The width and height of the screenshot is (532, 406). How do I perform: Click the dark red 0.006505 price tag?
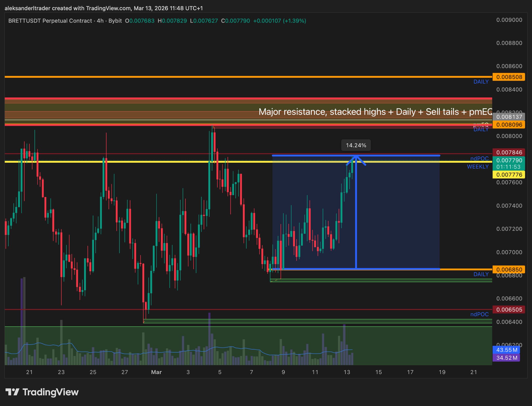509,309
